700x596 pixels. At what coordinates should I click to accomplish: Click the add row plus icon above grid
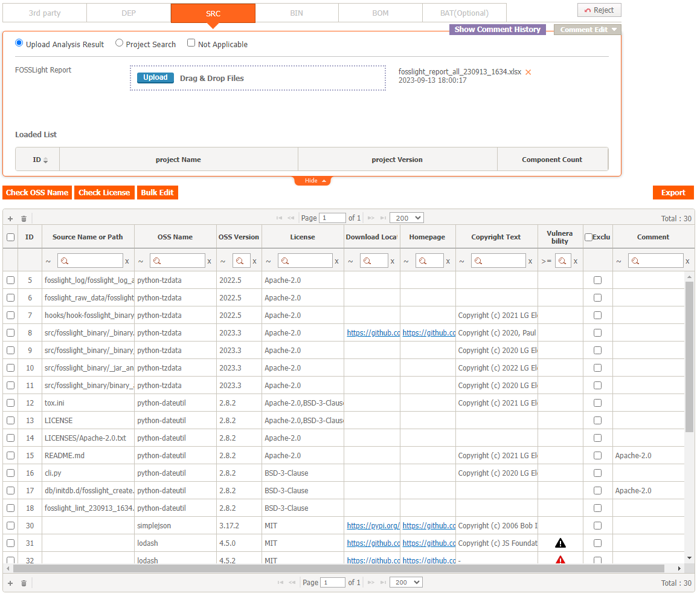pyautogui.click(x=10, y=219)
